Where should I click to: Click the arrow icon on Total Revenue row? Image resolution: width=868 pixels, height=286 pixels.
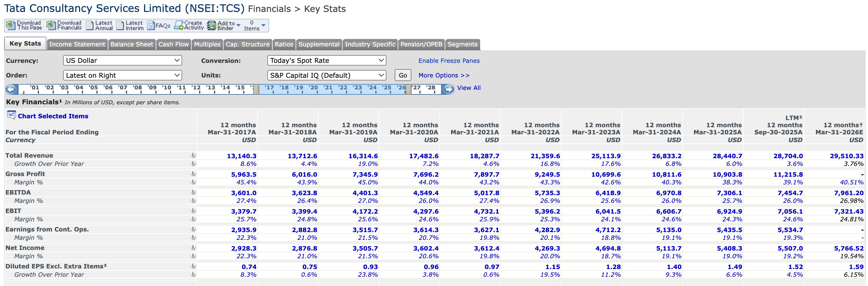(193, 156)
